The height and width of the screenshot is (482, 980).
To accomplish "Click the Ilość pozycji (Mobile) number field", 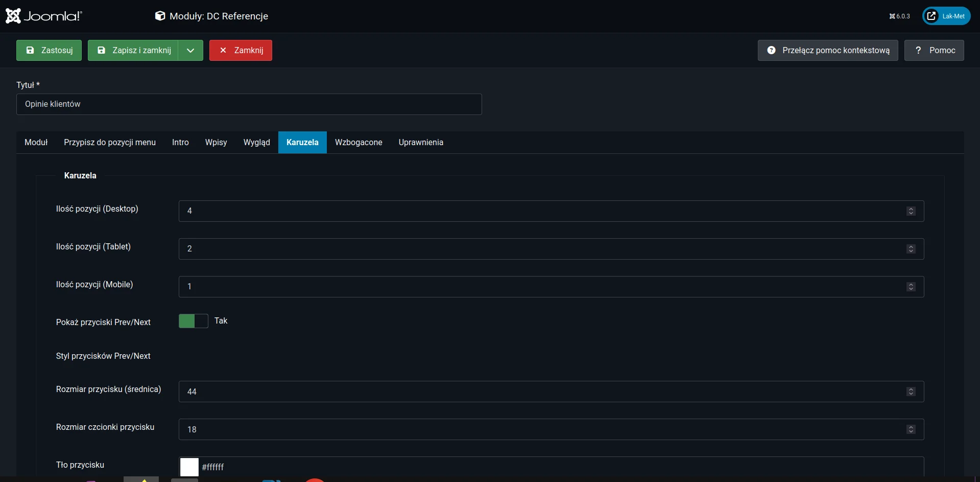I will (x=541, y=287).
